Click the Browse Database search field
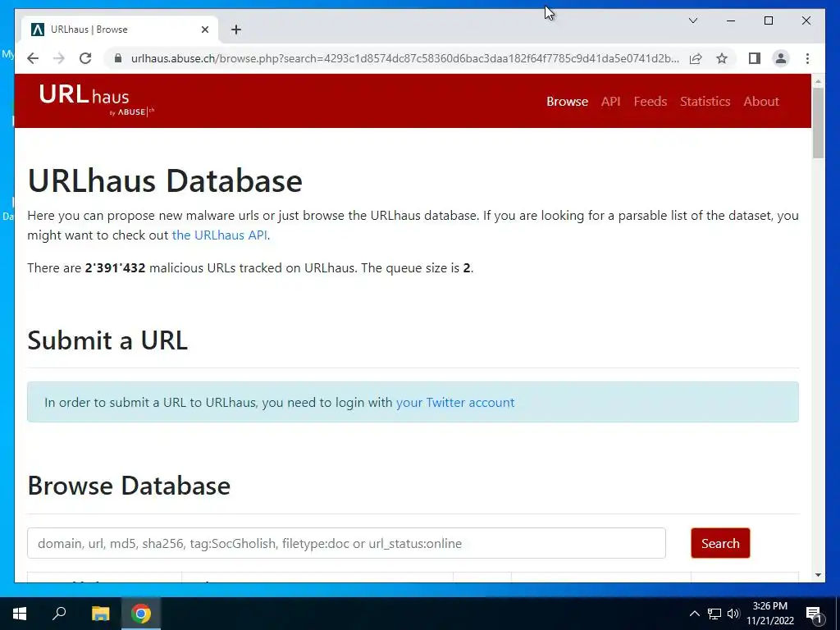Image resolution: width=840 pixels, height=630 pixels. point(346,543)
